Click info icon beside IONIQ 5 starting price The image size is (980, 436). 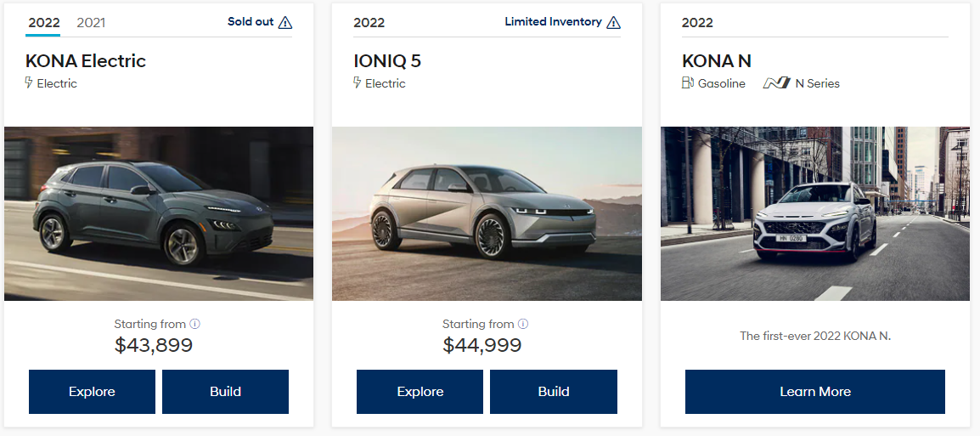[523, 324]
